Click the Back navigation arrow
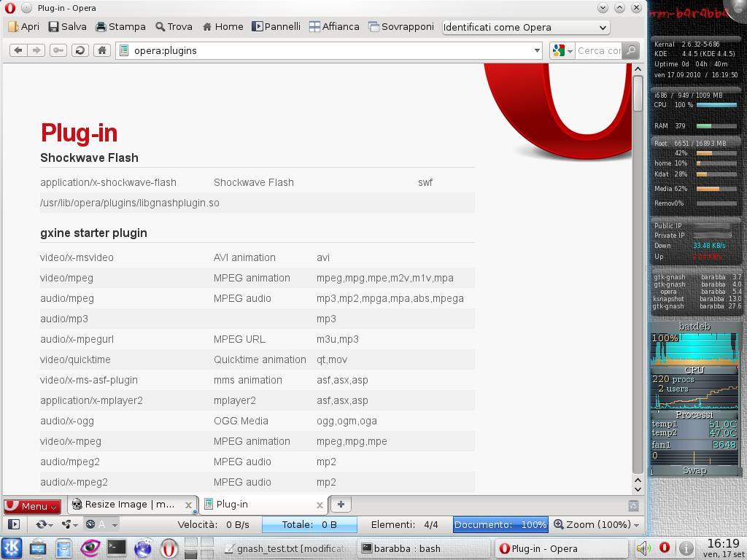747x560 pixels. pos(18,50)
